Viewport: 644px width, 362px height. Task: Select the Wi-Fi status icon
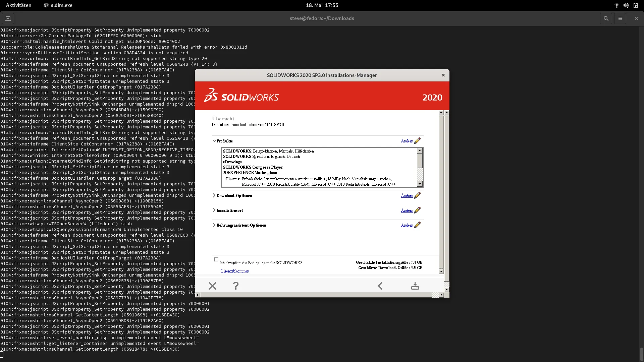[616, 5]
